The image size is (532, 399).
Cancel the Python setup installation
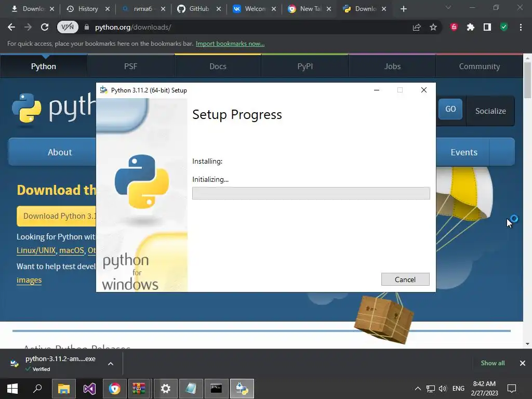pyautogui.click(x=405, y=279)
